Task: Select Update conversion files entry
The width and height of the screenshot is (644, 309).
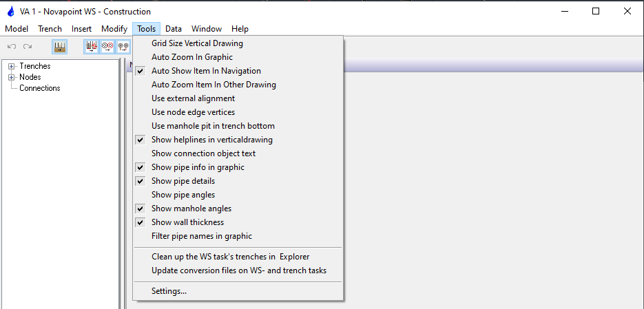Action: (238, 270)
